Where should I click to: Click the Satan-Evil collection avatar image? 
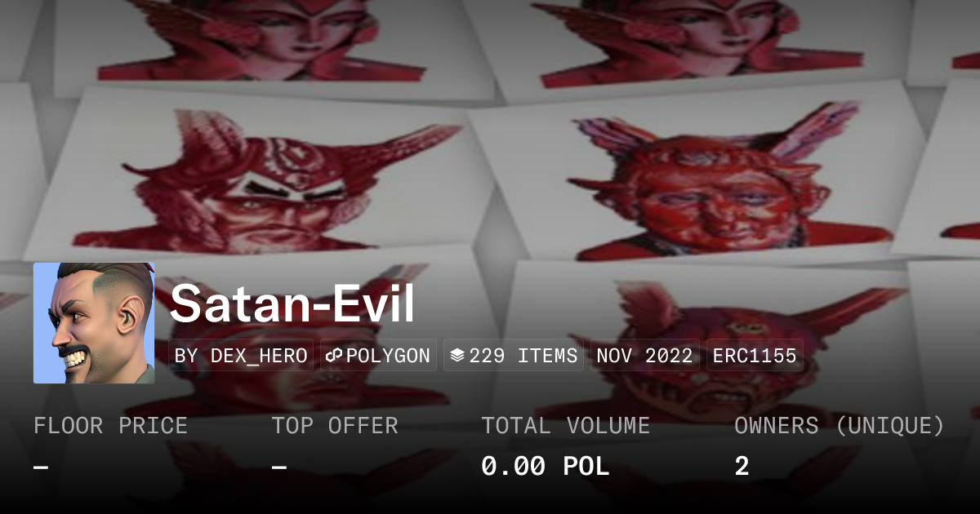click(x=94, y=323)
